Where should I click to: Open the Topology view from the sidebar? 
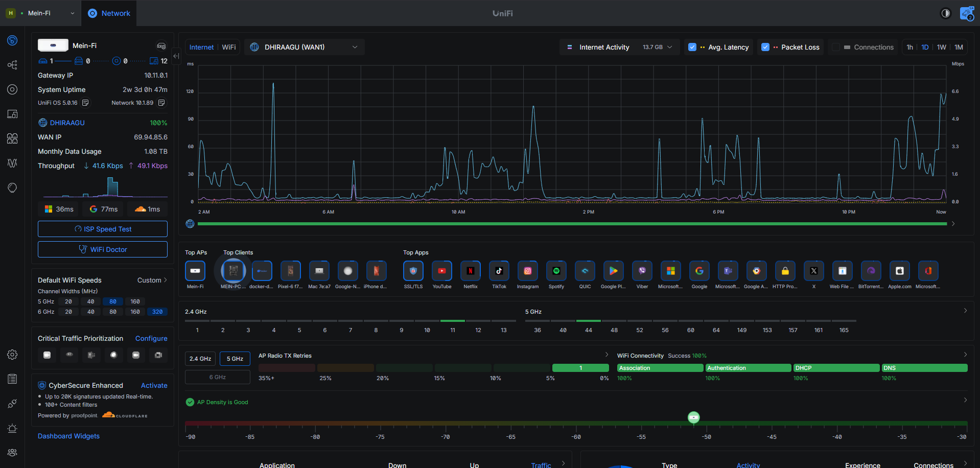click(x=12, y=65)
